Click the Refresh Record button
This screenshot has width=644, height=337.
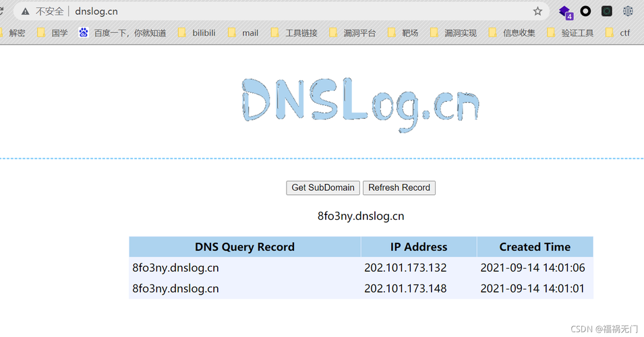399,187
